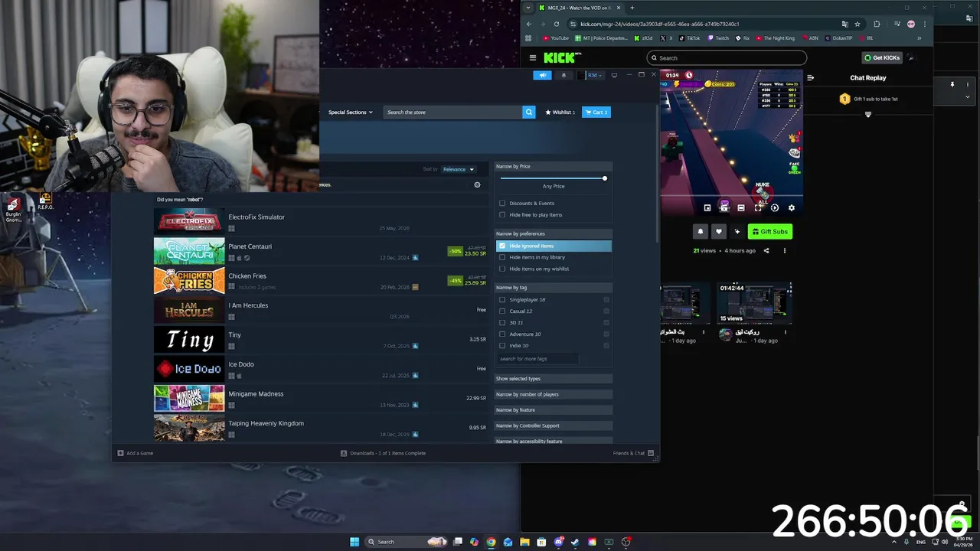The width and height of the screenshot is (980, 551).
Task: Toggle theater mode on Kick player
Action: tap(741, 207)
